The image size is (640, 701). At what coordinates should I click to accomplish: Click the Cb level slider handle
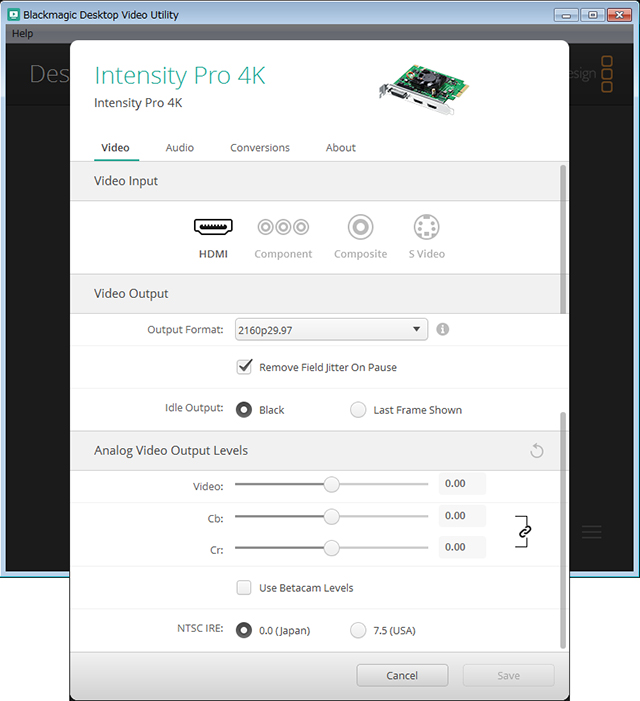332,516
